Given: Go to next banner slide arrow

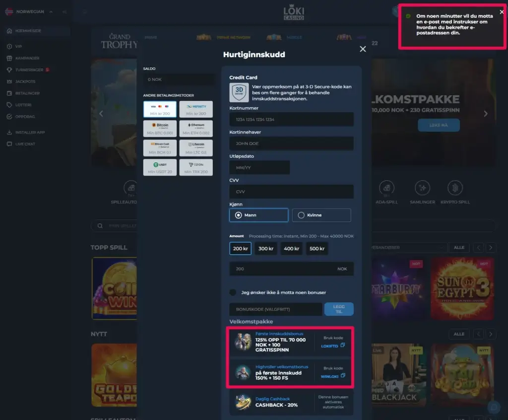Looking at the screenshot, I should 485,114.
